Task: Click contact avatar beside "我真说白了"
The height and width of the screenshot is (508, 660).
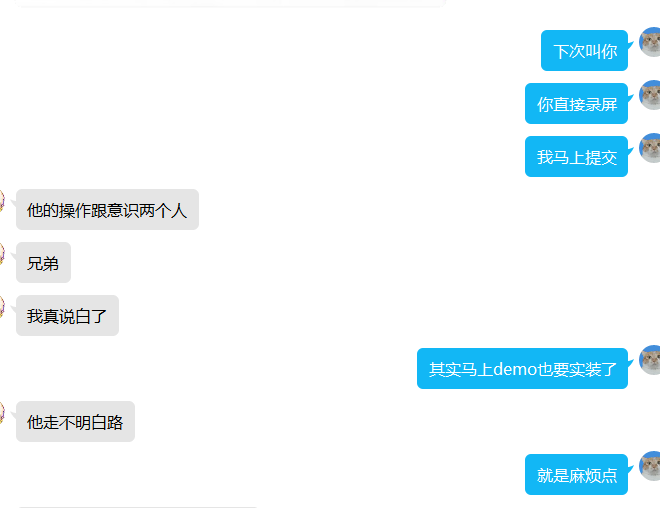Action: pyautogui.click(x=2, y=307)
